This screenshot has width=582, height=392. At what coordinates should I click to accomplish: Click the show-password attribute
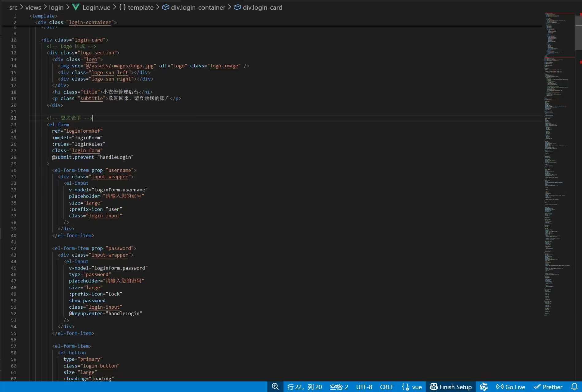(87, 301)
